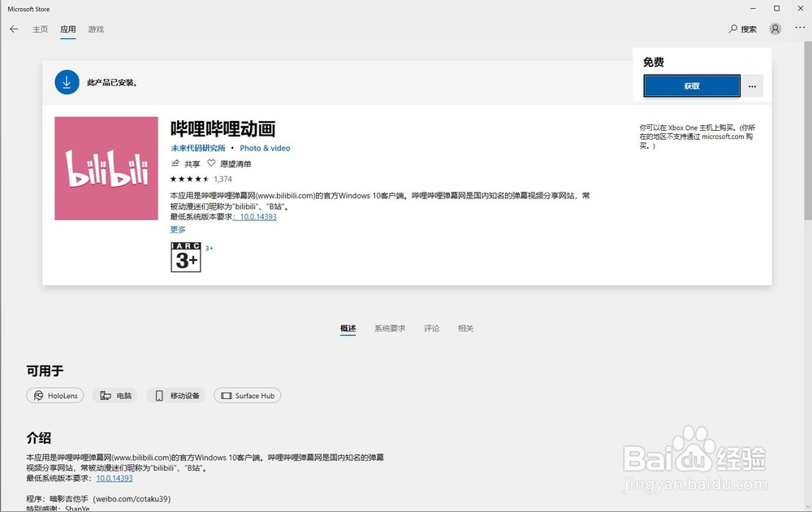Click the 介绍 heading
This screenshot has width=812, height=512.
(x=39, y=438)
